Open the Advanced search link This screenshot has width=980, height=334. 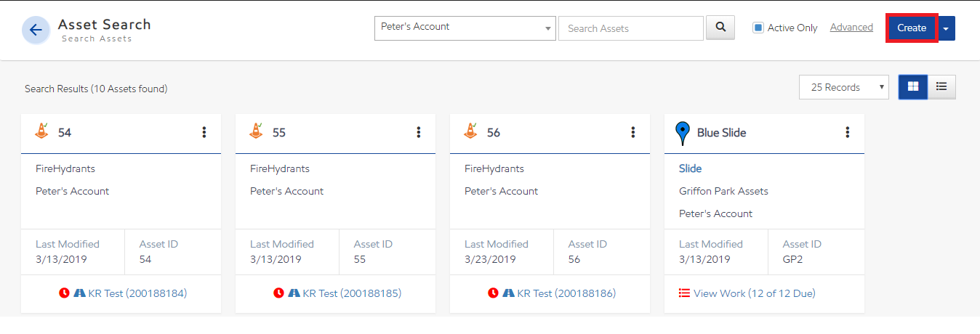851,28
